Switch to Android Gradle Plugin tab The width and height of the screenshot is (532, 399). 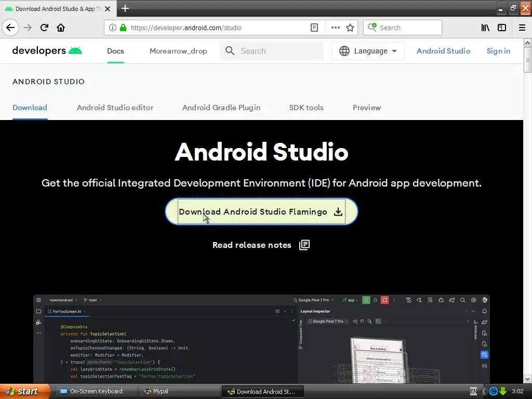pyautogui.click(x=221, y=108)
